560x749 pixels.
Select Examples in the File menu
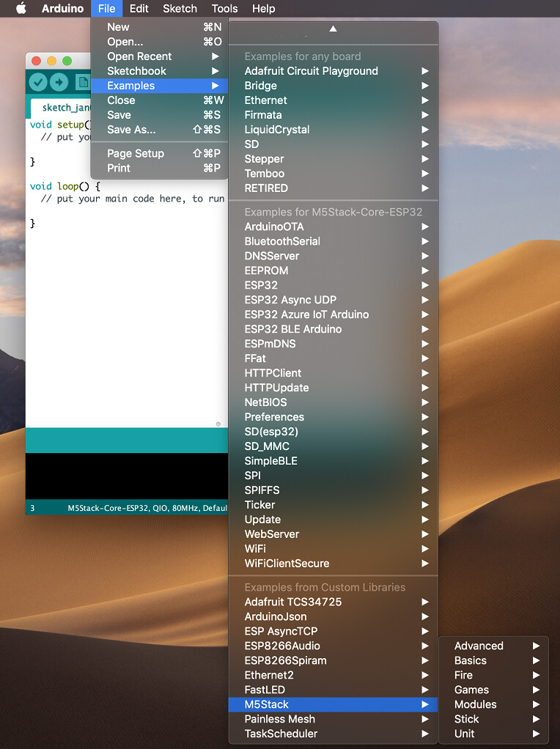pos(159,86)
